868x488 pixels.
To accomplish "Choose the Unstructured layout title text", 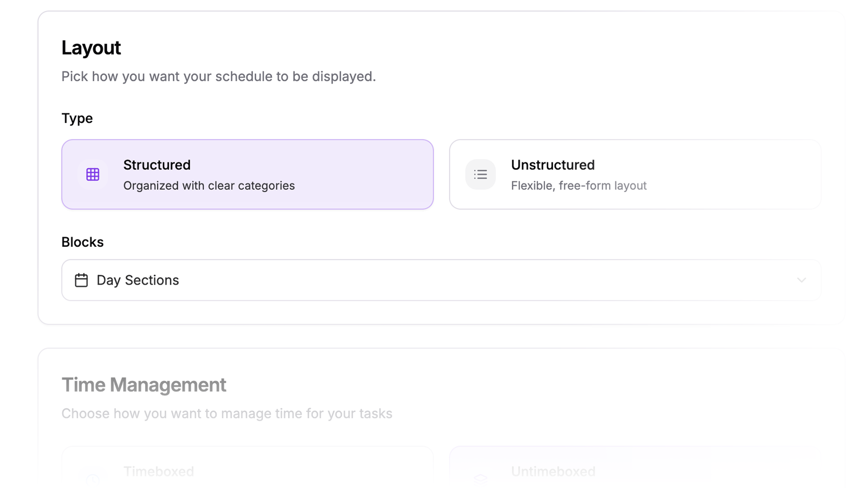I will tap(552, 165).
